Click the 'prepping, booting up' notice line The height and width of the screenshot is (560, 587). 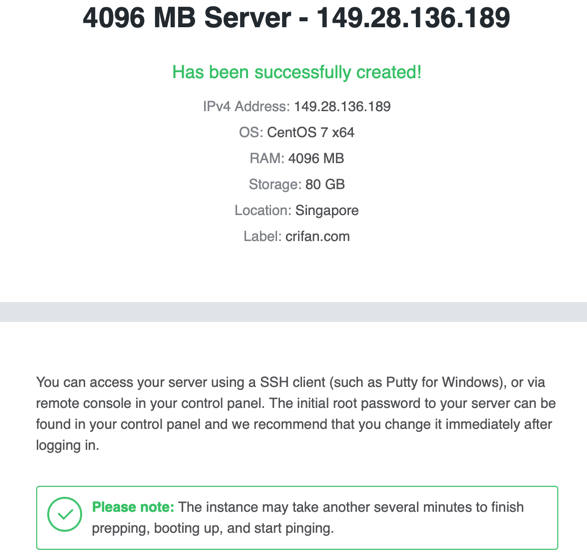pos(213,528)
